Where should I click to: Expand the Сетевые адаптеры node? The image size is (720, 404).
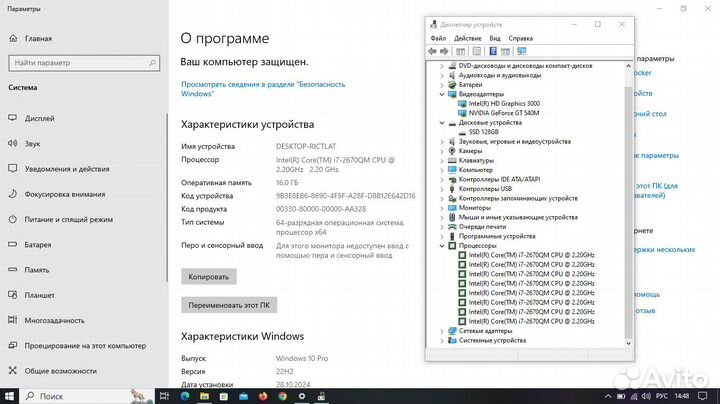tap(442, 331)
